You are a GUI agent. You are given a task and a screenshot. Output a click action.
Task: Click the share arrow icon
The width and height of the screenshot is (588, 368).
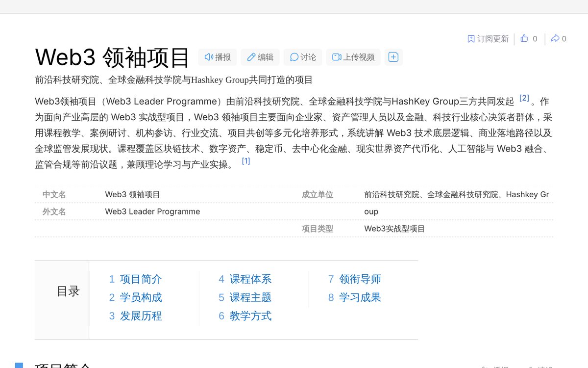click(555, 38)
